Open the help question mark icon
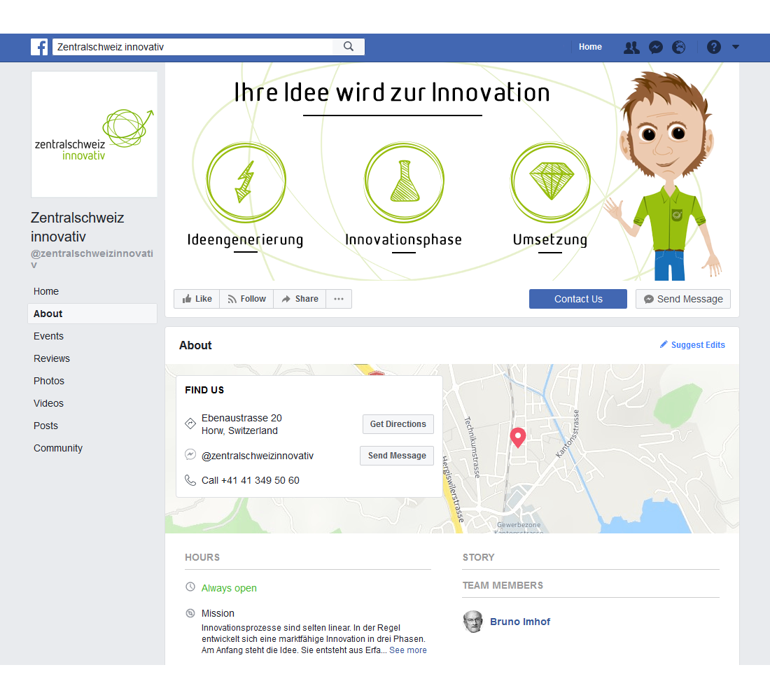This screenshot has width=770, height=700. tap(713, 47)
